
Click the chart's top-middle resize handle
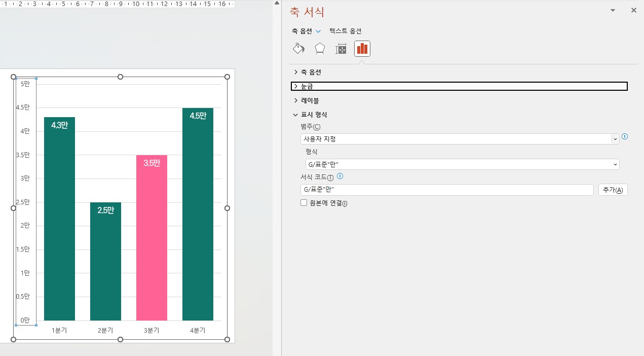click(x=120, y=77)
